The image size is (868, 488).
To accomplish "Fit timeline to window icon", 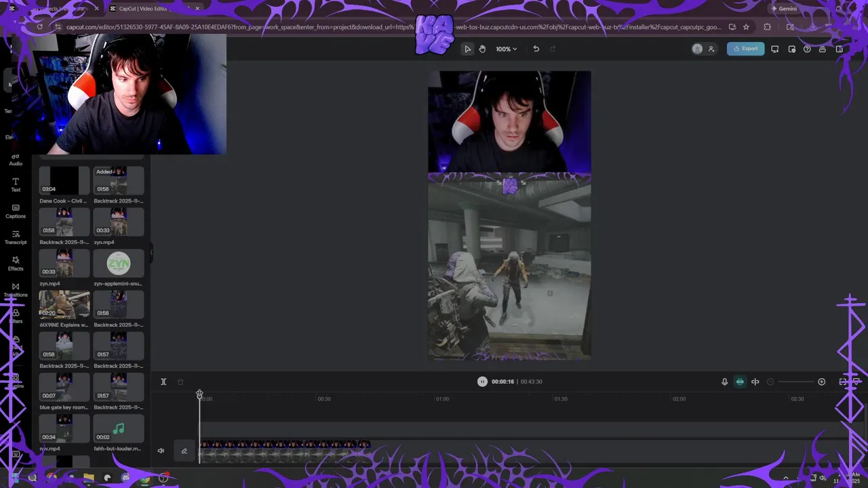I will pos(843,382).
